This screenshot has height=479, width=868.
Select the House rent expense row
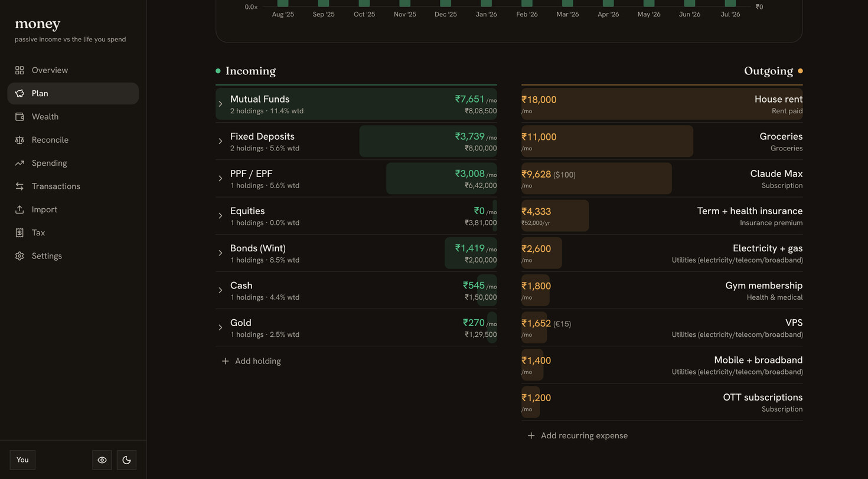tap(662, 104)
